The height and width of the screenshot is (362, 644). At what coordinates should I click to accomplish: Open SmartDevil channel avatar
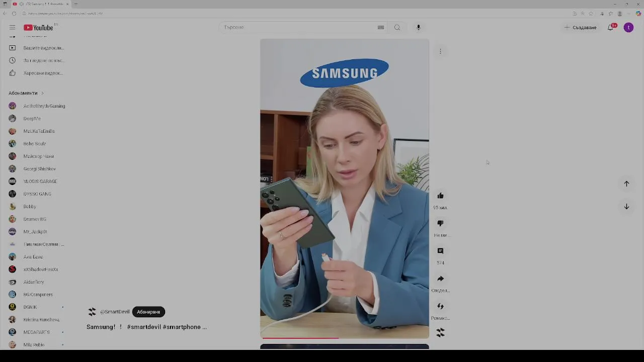(92, 312)
